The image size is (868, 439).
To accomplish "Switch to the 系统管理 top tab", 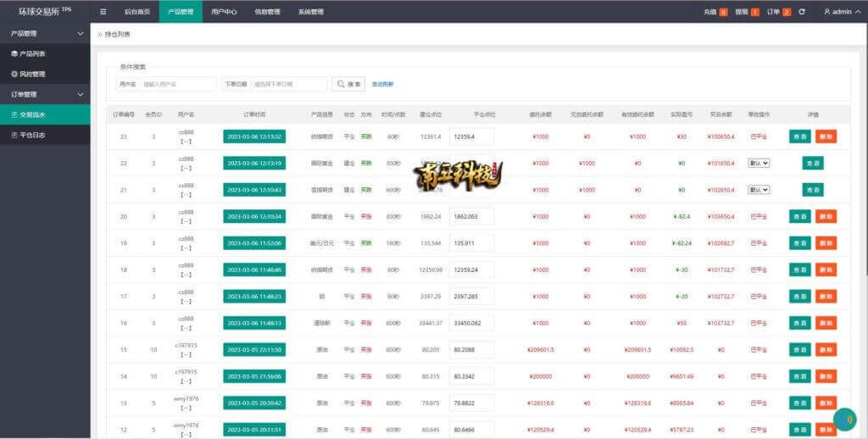I will click(x=310, y=12).
